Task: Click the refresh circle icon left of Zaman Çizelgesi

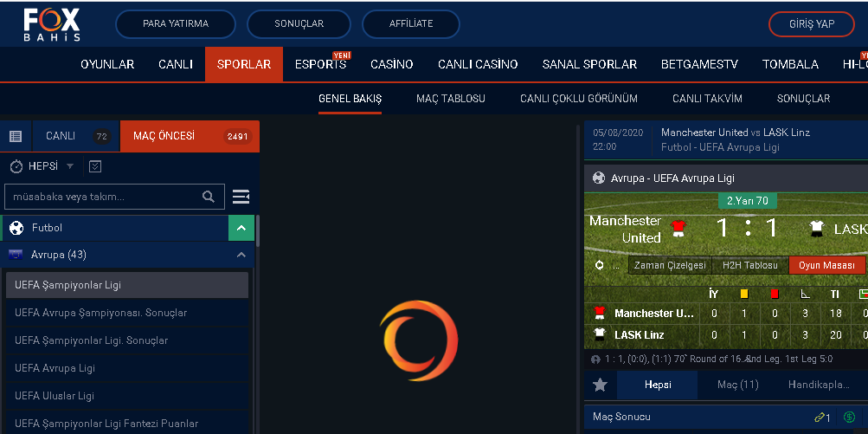Action: coord(599,265)
